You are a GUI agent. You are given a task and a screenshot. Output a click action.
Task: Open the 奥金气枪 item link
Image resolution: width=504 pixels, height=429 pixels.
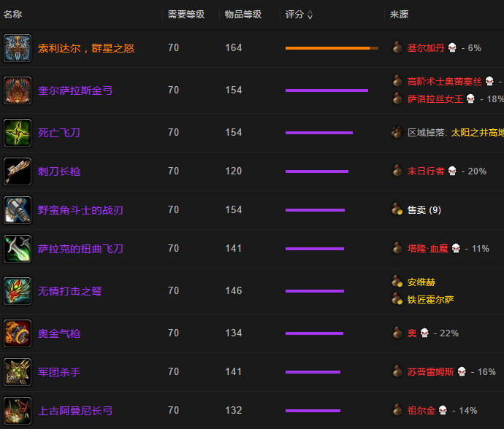pos(59,333)
